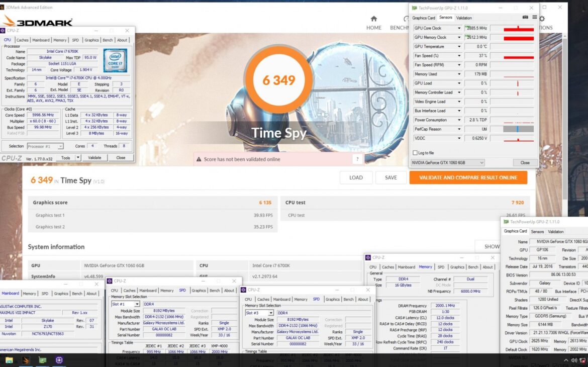
Task: Click the CPU-Z icon in taskbar
Action: (x=59, y=360)
